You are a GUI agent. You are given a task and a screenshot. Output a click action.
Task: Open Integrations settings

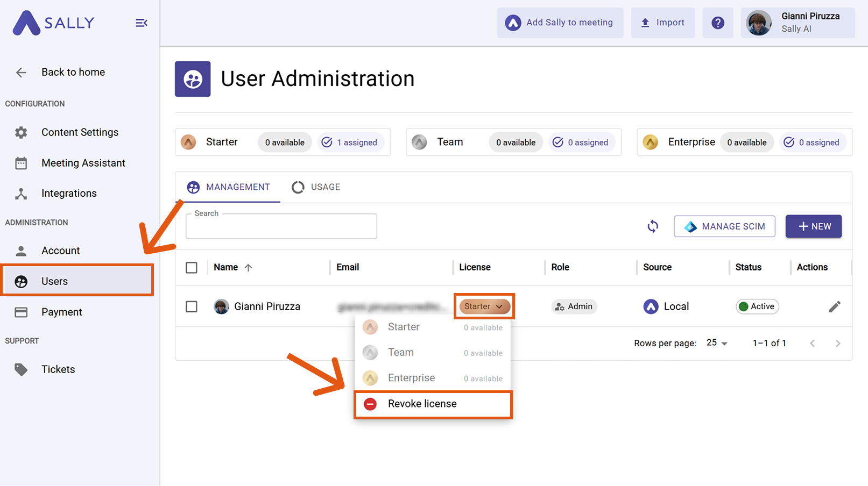tap(69, 193)
